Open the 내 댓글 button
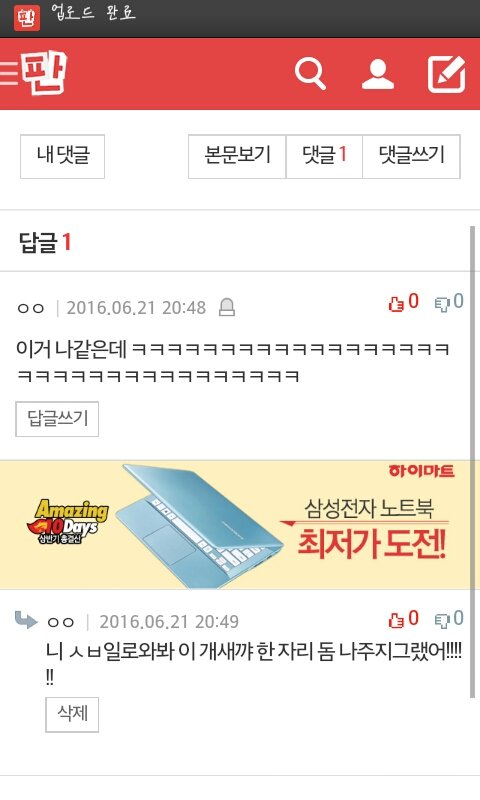Image resolution: width=480 pixels, height=800 pixels. (x=62, y=157)
